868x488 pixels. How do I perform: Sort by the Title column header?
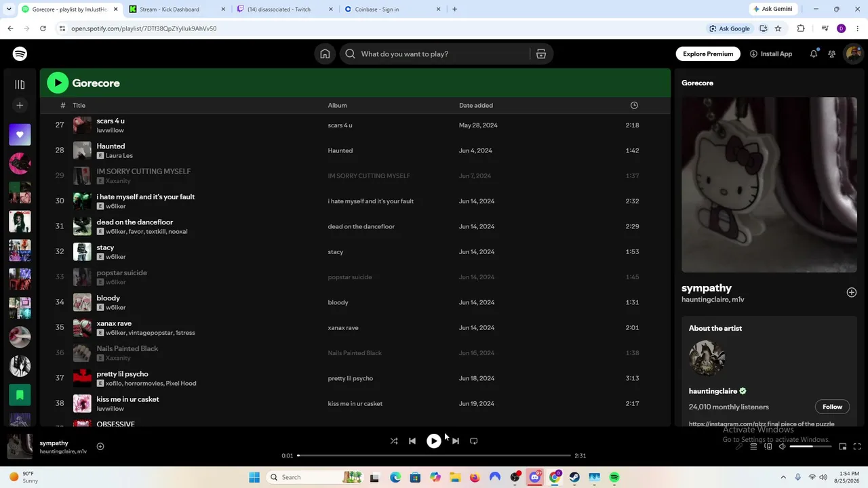point(79,106)
